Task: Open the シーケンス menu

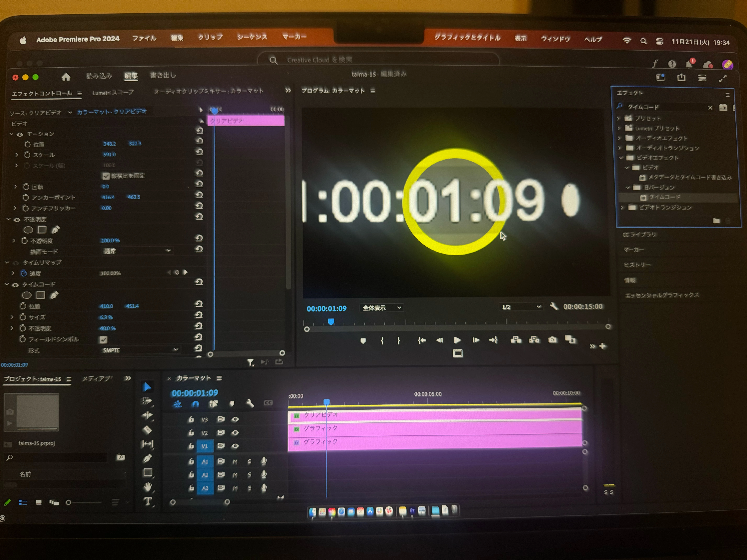Action: 252,37
